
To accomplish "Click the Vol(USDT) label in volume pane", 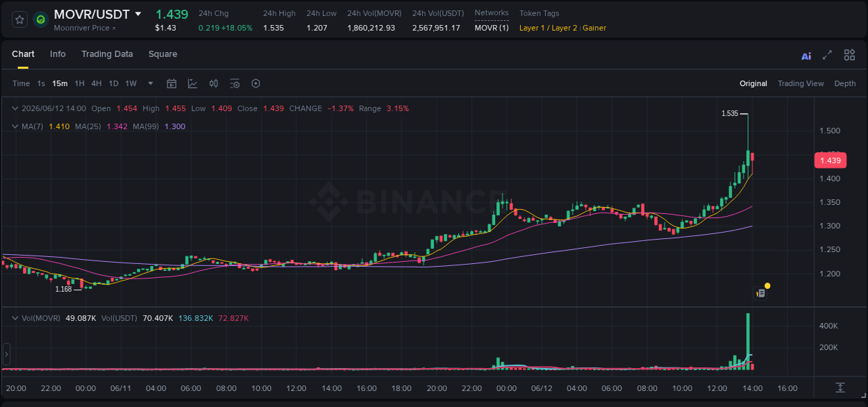I will click(121, 318).
